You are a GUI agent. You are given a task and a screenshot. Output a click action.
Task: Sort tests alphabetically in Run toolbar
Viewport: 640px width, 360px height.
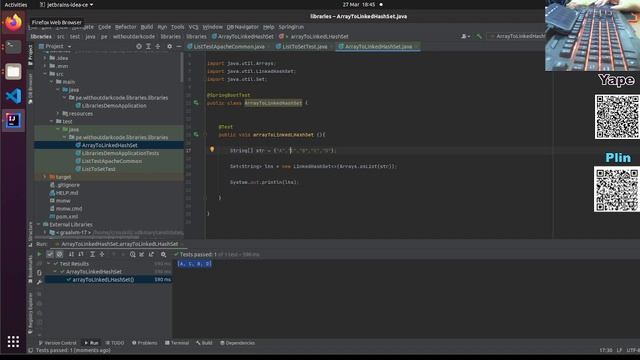pyautogui.click(x=71, y=254)
